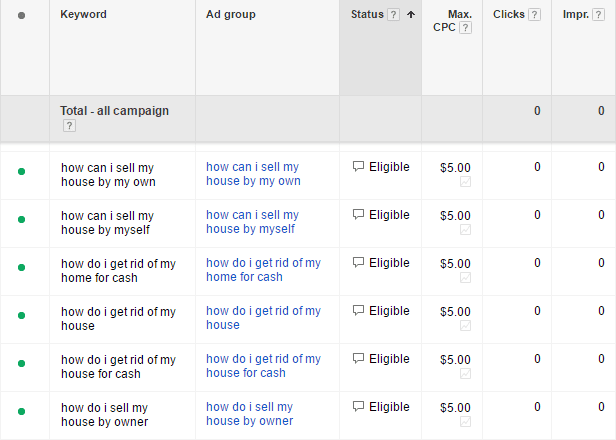The image size is (616, 440).
Task: Select keyword 'how can i sell my house by myself'
Action: pyautogui.click(x=107, y=222)
